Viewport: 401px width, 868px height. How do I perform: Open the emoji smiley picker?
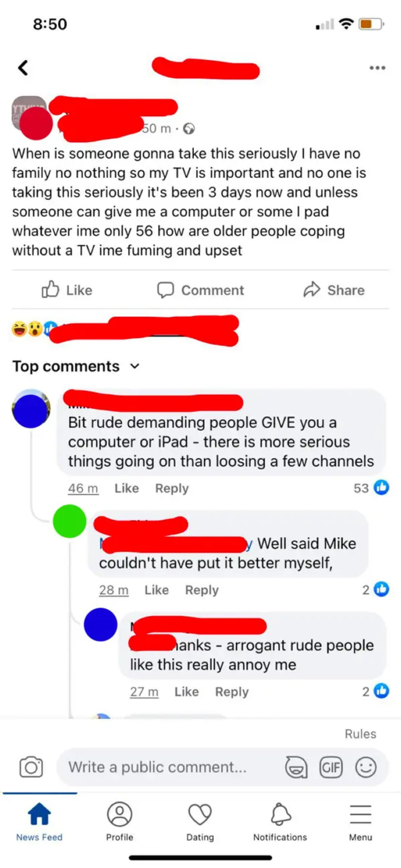pyautogui.click(x=365, y=767)
